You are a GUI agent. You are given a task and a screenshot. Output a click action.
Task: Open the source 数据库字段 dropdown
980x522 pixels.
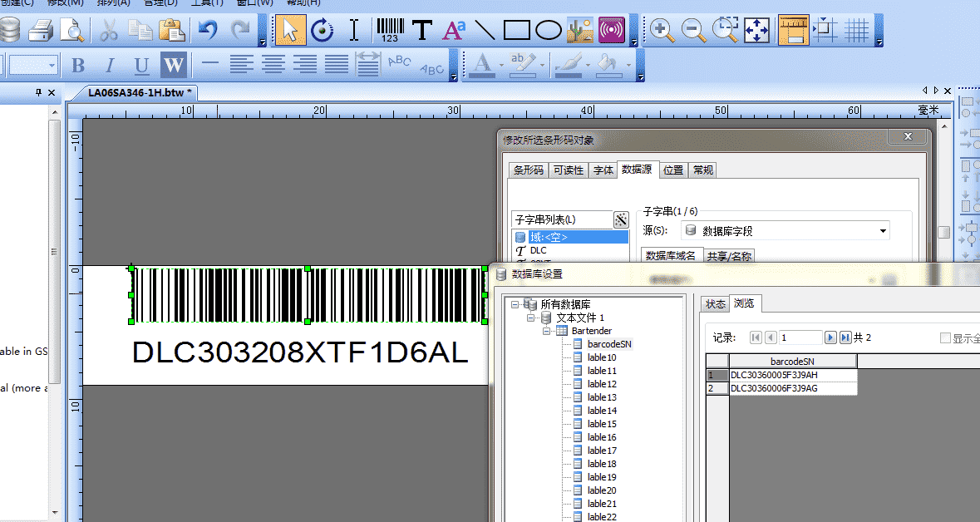pyautogui.click(x=883, y=231)
